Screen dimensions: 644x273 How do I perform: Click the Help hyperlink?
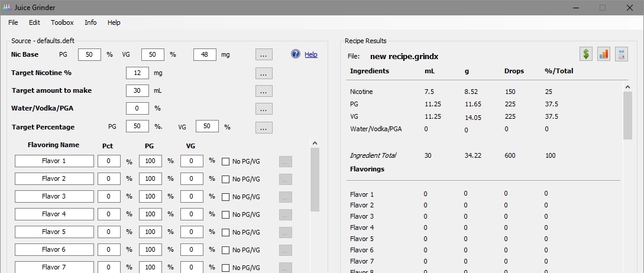click(311, 55)
